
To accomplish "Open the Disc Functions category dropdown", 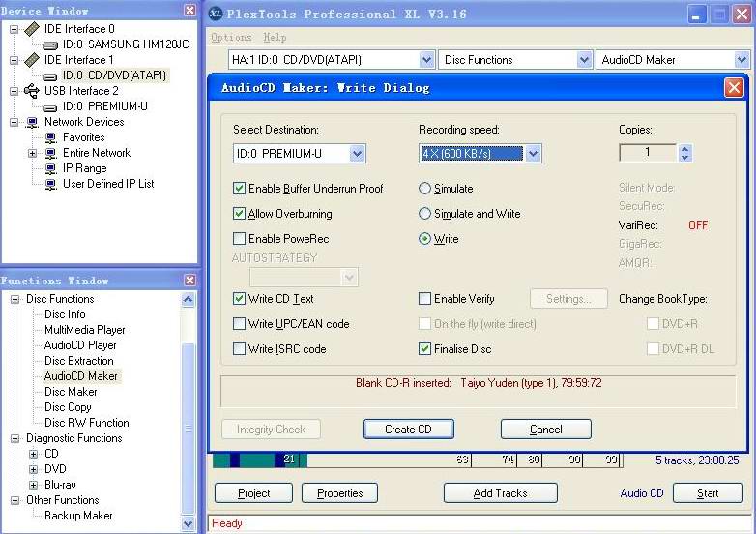I will pos(584,60).
